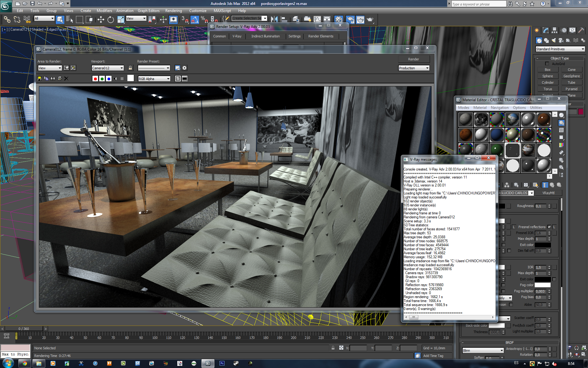Print the rendered image
588x368 pixels.
click(60, 79)
